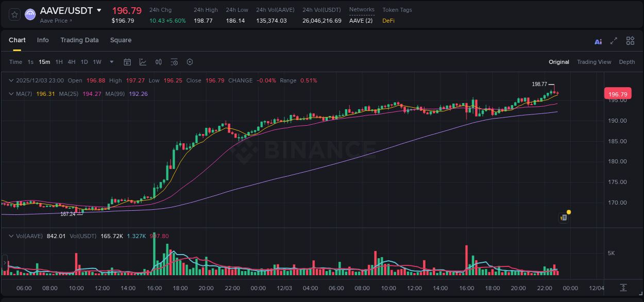Select the 1D timeframe

[x=84, y=62]
